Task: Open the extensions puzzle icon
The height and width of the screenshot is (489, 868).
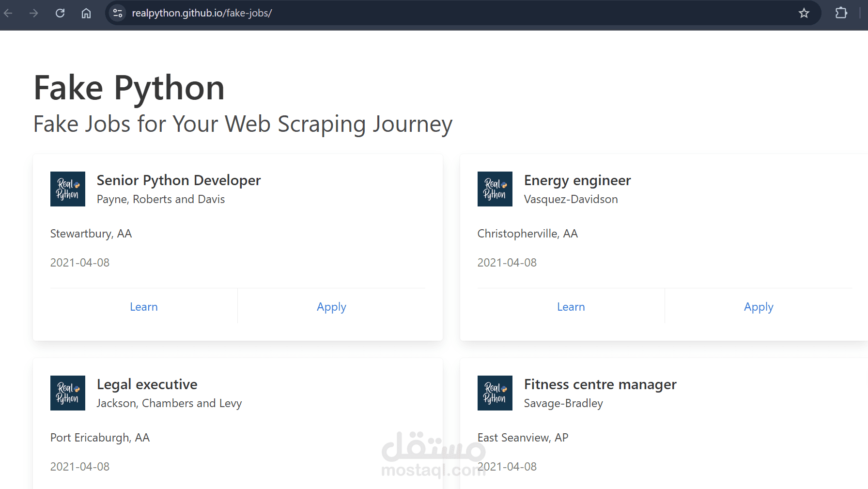Action: [841, 13]
